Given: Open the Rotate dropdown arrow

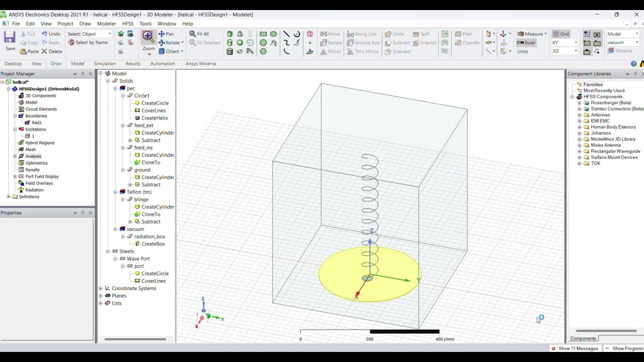Looking at the screenshot, I should (x=182, y=43).
